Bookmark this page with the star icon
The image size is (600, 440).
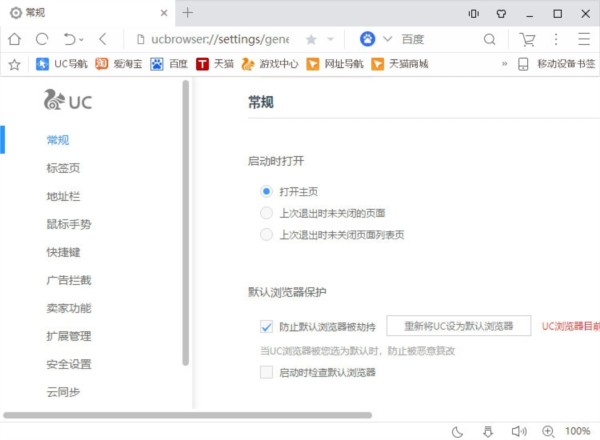coord(311,39)
